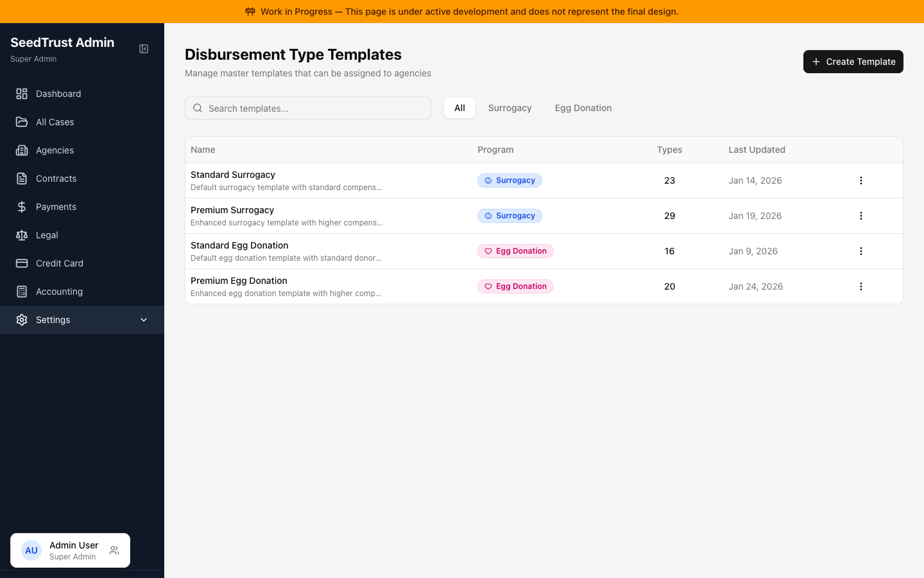Open actions menu for Premium Egg Donation
924x578 pixels.
point(861,286)
